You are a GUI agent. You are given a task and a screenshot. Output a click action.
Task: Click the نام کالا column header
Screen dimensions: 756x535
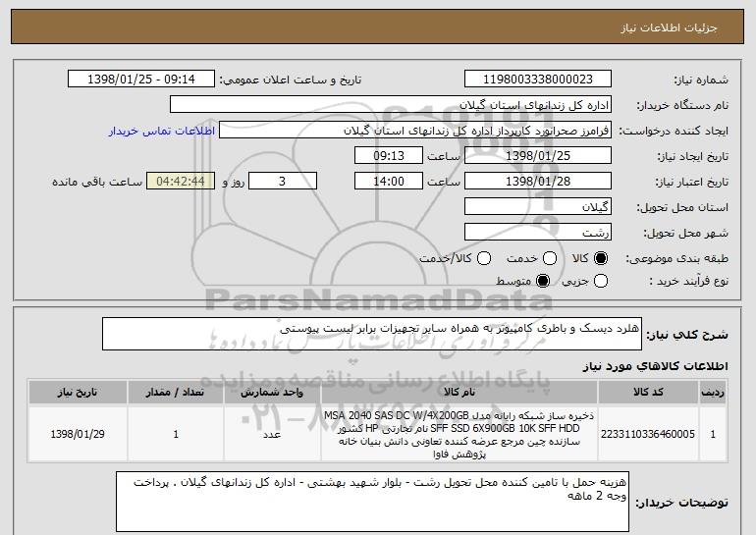pyautogui.click(x=459, y=393)
